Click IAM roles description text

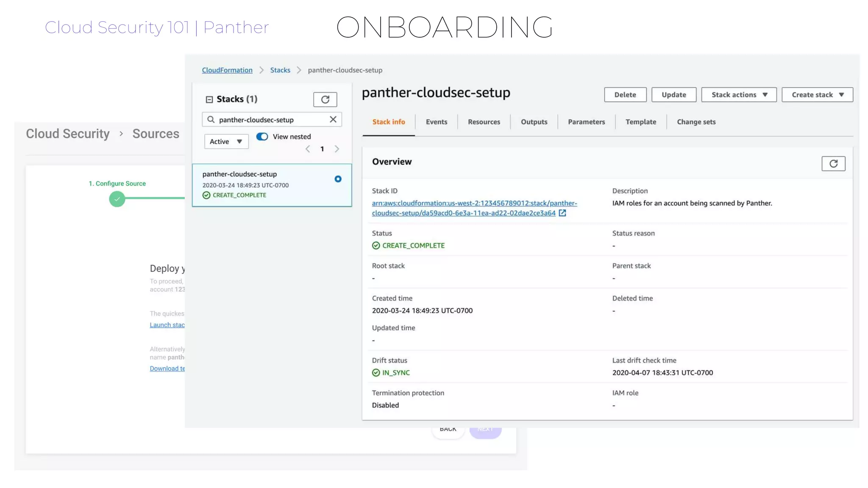[x=692, y=203]
